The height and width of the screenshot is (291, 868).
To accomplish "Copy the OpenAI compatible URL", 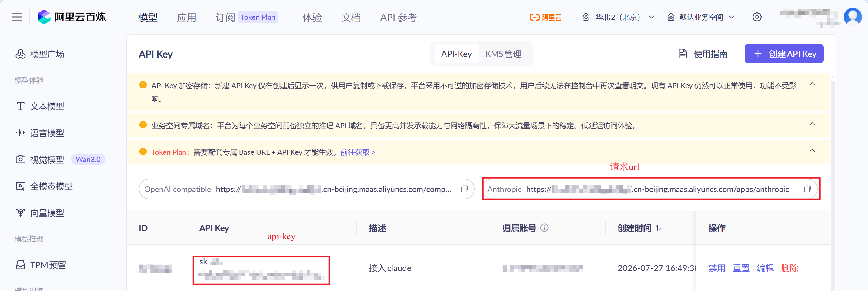I will pyautogui.click(x=464, y=189).
